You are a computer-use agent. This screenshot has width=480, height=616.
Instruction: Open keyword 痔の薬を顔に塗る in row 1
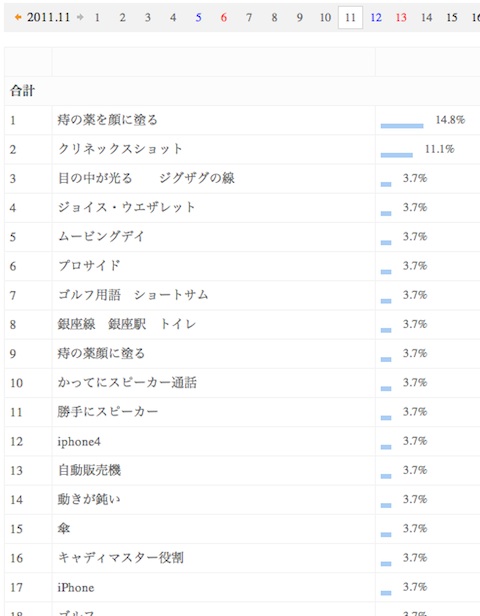point(107,119)
